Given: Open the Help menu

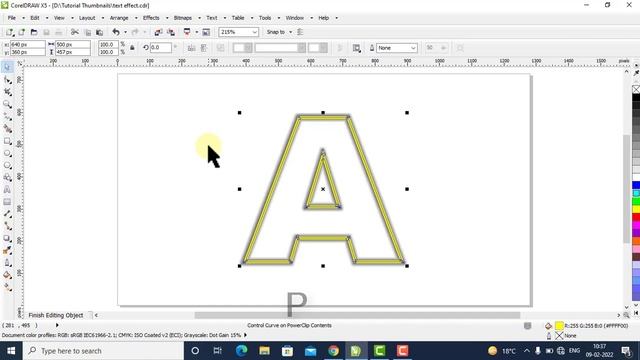Looking at the screenshot, I should coord(324,18).
